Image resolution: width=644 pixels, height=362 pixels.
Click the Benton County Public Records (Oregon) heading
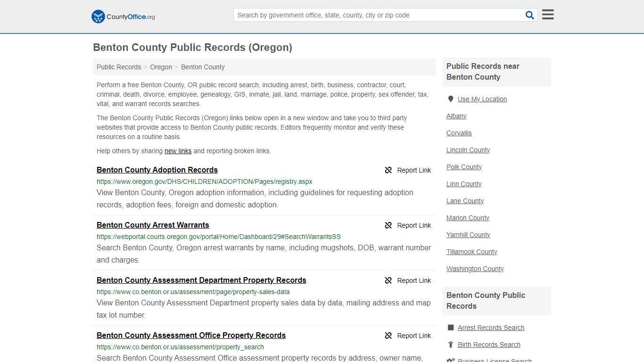[x=192, y=48]
